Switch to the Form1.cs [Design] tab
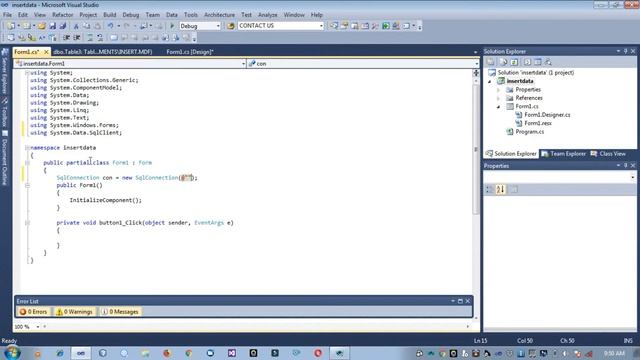The width and height of the screenshot is (640, 360). click(x=190, y=52)
